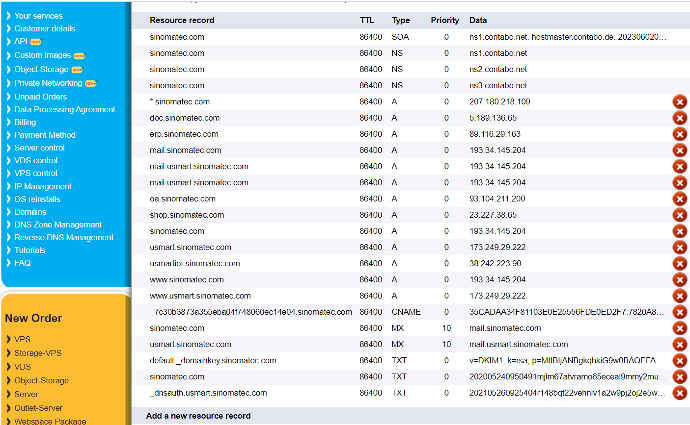Click the Data column header
690x425 pixels.
coord(478,20)
